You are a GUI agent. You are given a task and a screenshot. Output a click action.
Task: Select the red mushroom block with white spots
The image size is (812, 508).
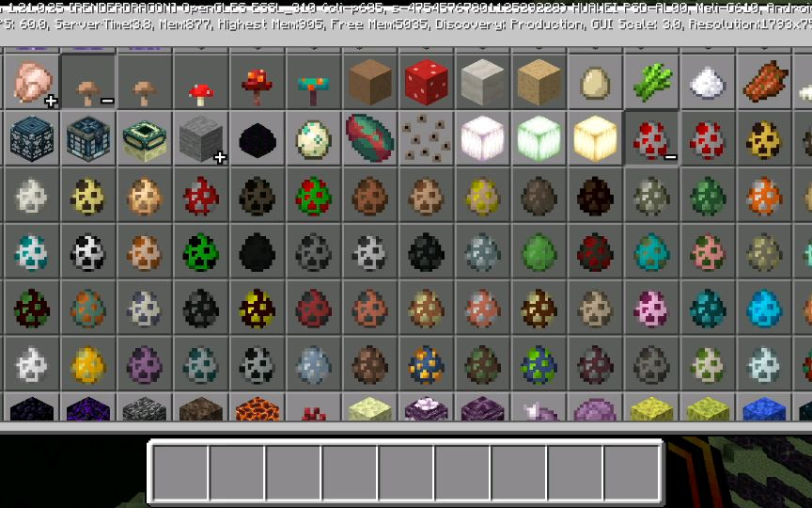(x=426, y=82)
